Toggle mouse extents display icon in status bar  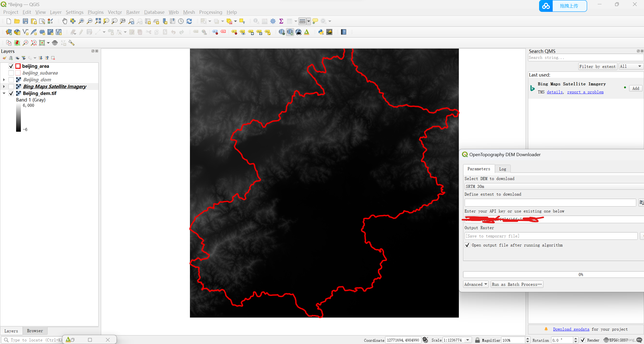[425, 340]
